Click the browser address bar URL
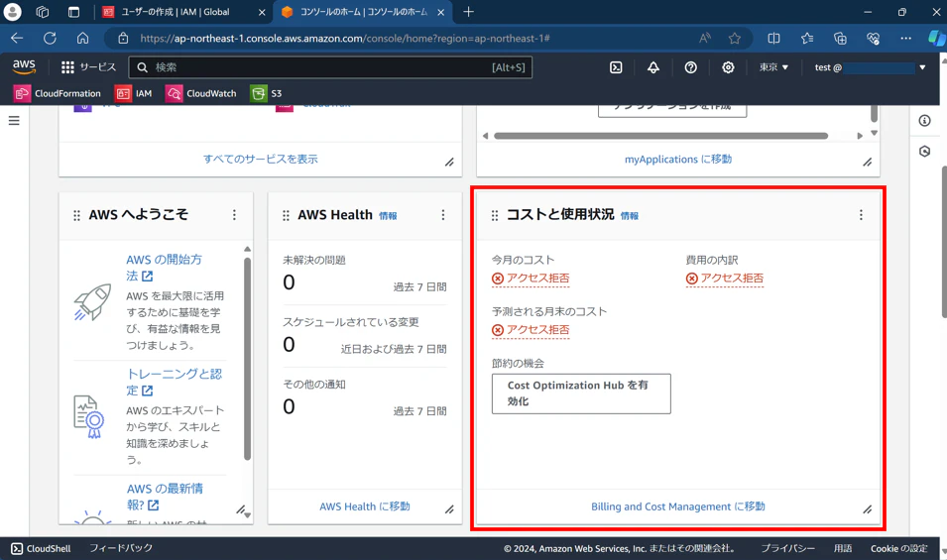947x560 pixels. point(345,38)
